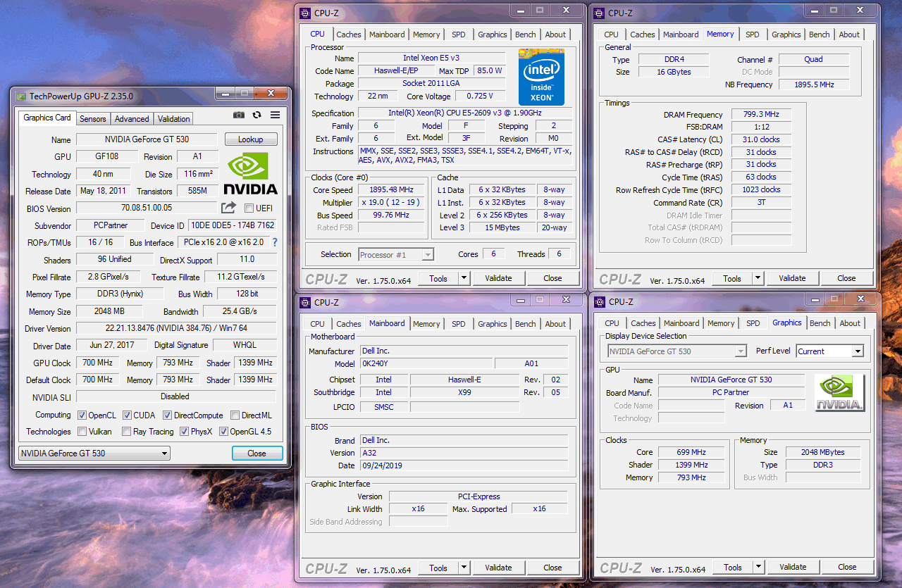Click title bar icon of CPU-Z Memory window
The width and height of the screenshot is (902, 588).
(599, 13)
